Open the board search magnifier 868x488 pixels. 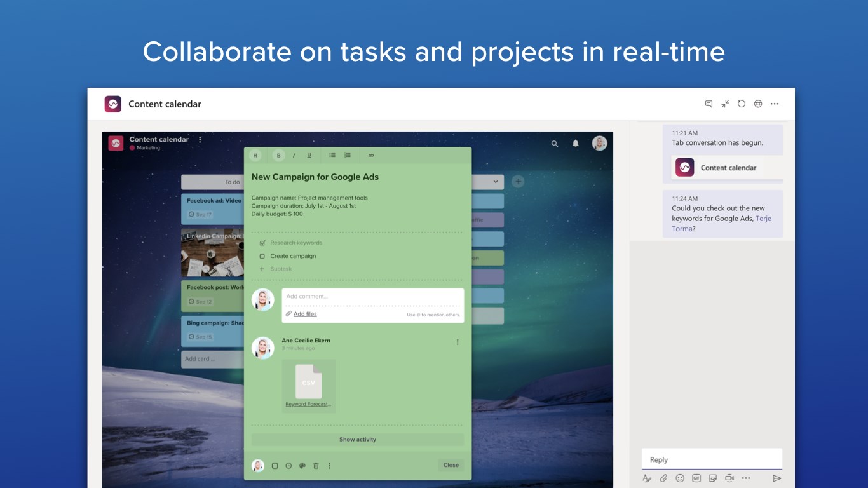(555, 144)
